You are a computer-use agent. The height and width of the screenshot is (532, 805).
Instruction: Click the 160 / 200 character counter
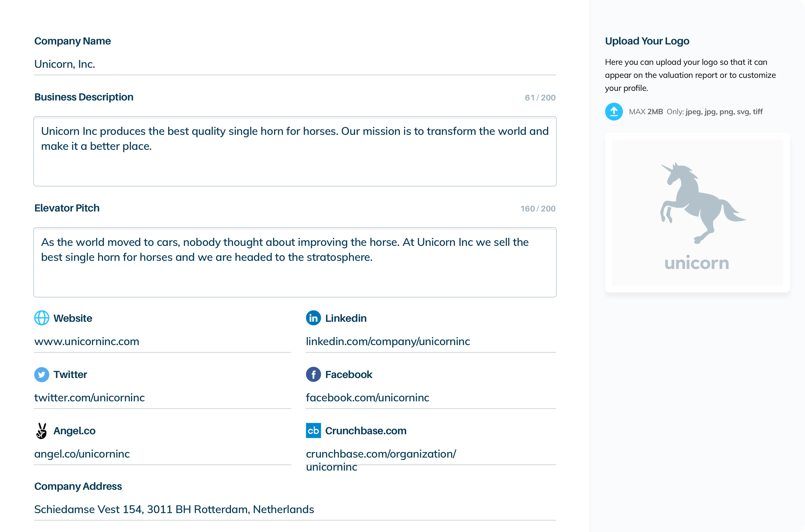[x=538, y=209]
